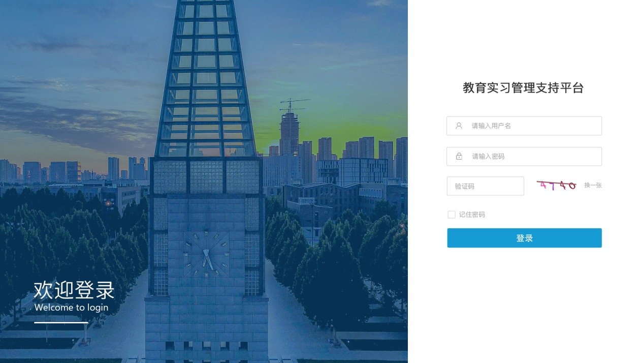Viewport: 644px width, 363px height.
Task: Click the clock face on the tower
Action: [206, 253]
